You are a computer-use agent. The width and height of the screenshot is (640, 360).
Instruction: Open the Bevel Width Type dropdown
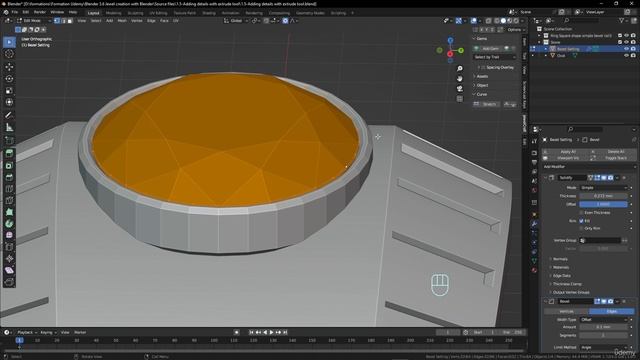tap(603, 320)
